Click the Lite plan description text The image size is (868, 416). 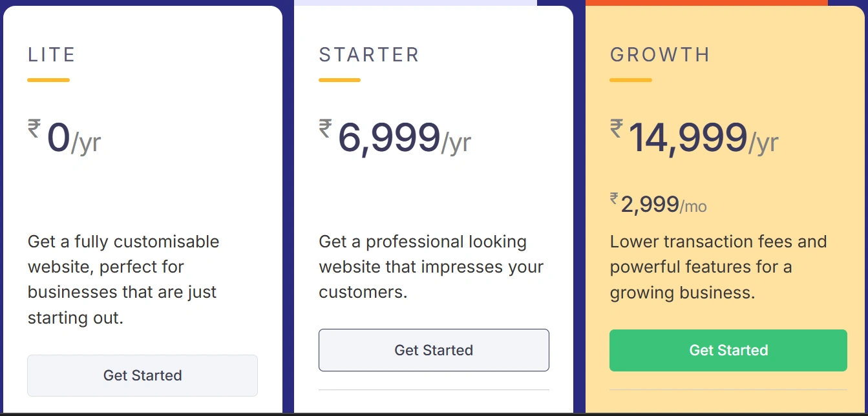pyautogui.click(x=123, y=280)
